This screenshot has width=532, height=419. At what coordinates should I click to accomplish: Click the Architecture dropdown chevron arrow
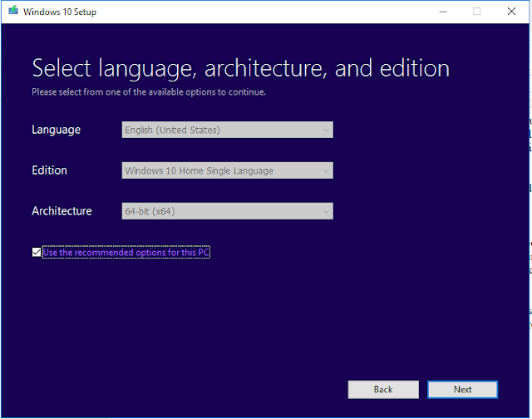coord(326,212)
